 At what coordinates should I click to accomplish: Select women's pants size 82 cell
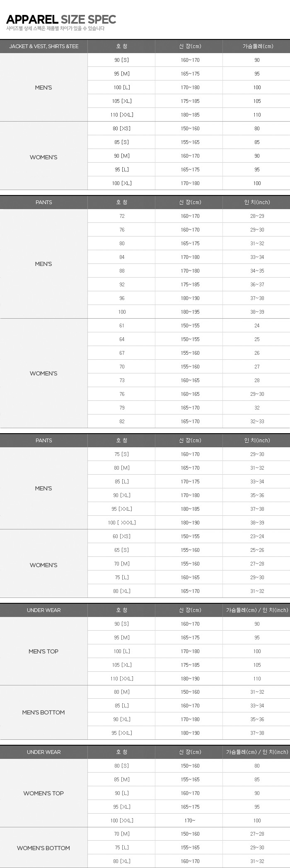(x=122, y=422)
